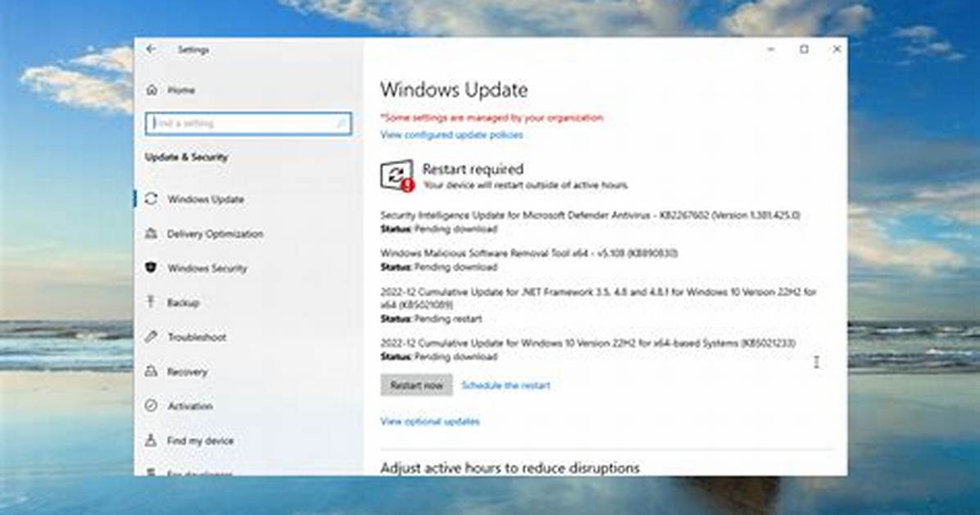Maximize the Settings window
Viewport: 980px width, 515px height.
(805, 49)
